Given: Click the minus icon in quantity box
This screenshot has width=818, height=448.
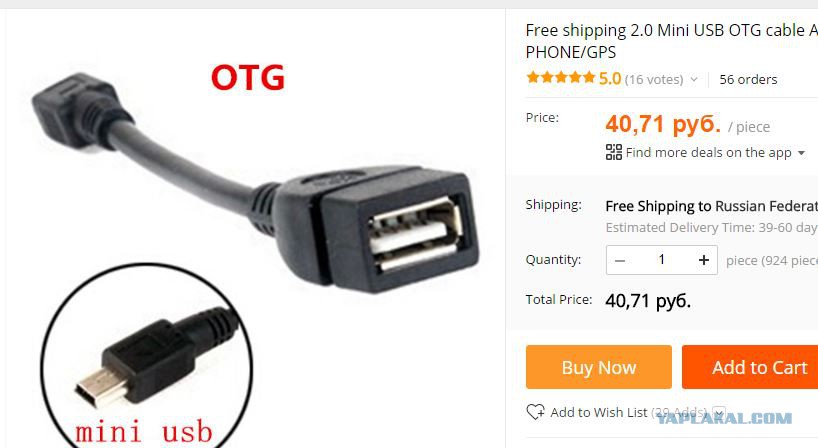Looking at the screenshot, I should tap(620, 260).
